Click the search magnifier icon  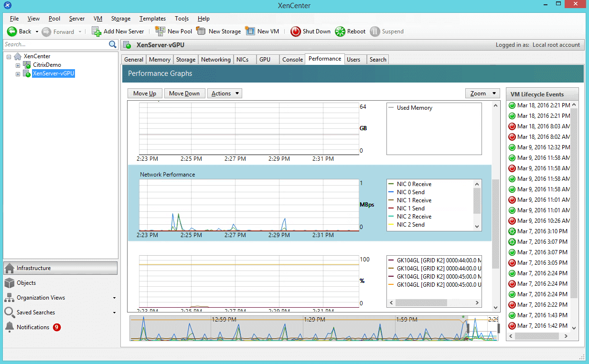113,44
